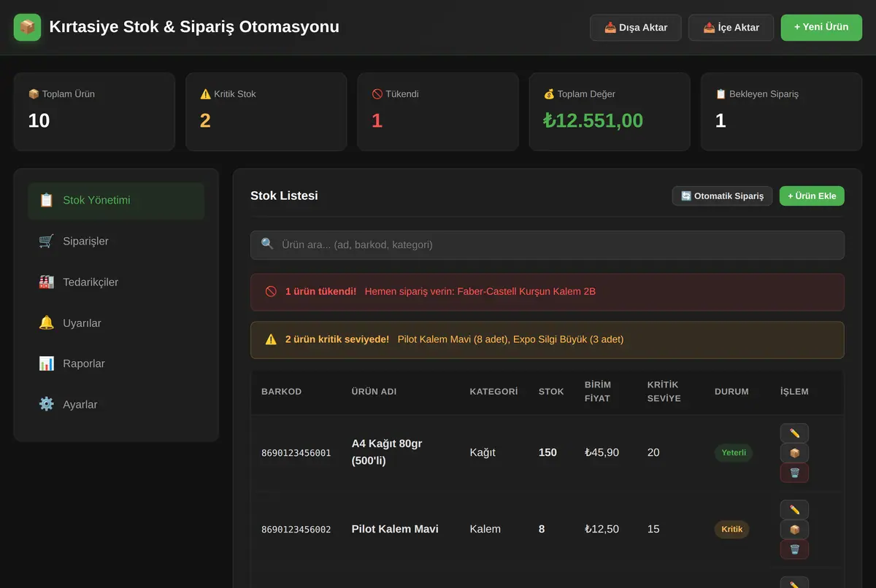Click the magnifier icon in the search bar
Screen dimensions: 876x588
pyautogui.click(x=267, y=244)
